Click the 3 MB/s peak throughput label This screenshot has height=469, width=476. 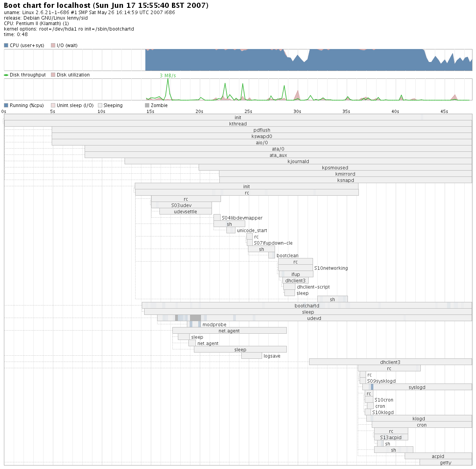click(x=168, y=76)
